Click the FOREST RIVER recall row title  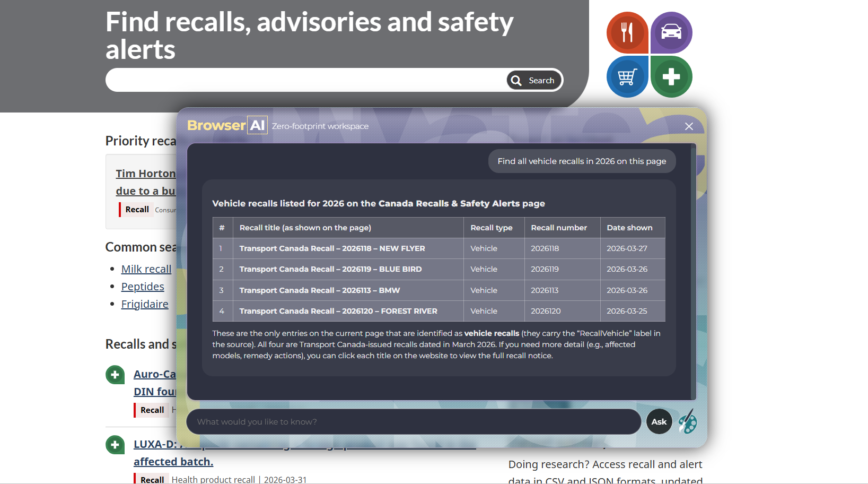[338, 311]
